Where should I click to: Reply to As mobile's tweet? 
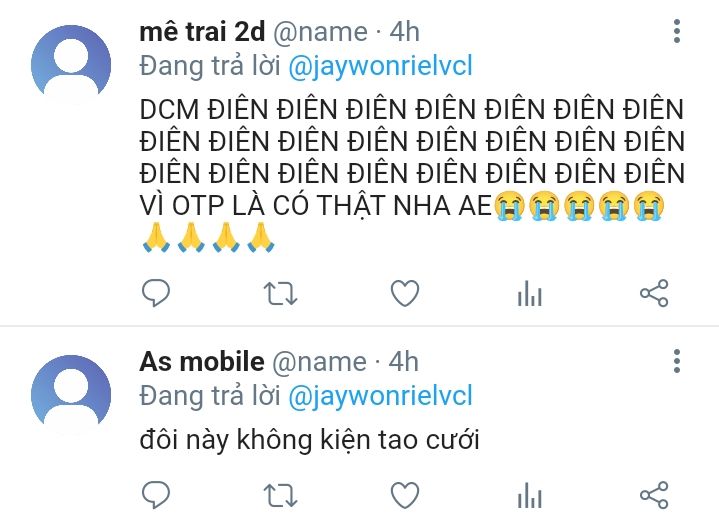[x=156, y=495]
